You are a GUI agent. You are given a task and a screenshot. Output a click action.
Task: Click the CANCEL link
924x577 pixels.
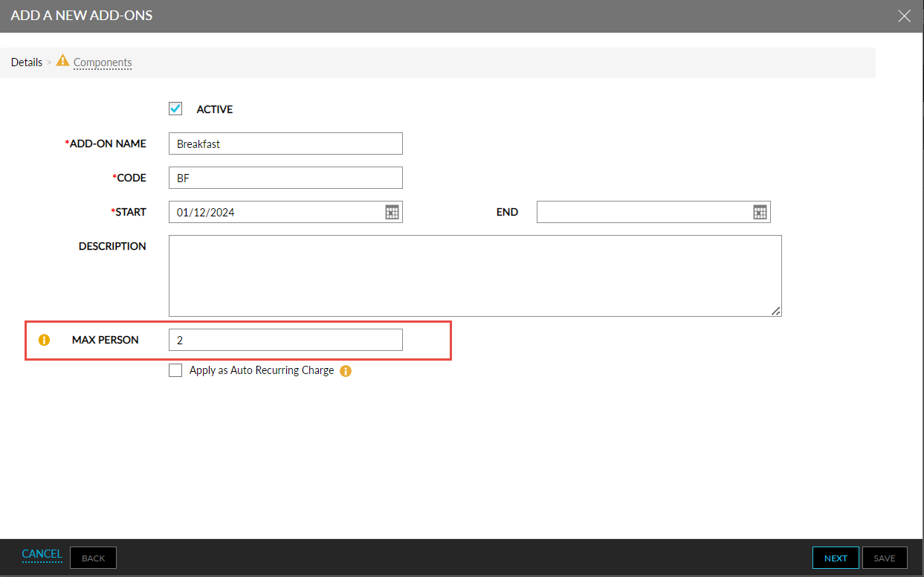(42, 554)
